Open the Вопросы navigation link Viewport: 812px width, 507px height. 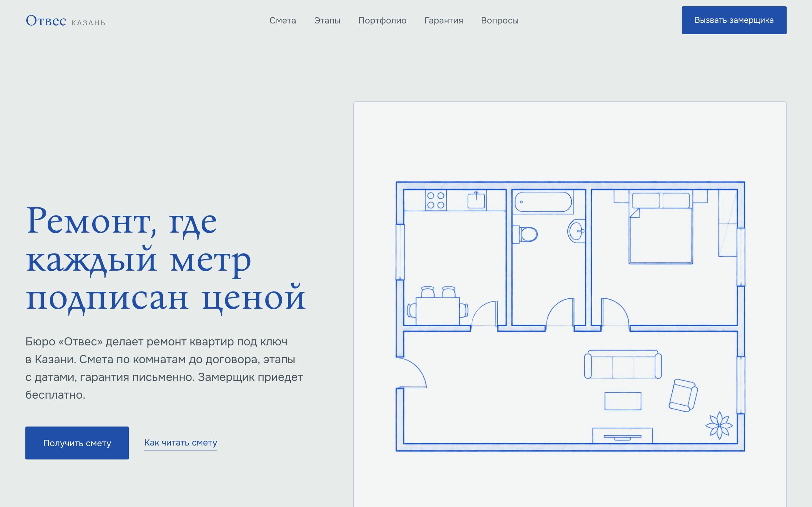coord(500,21)
